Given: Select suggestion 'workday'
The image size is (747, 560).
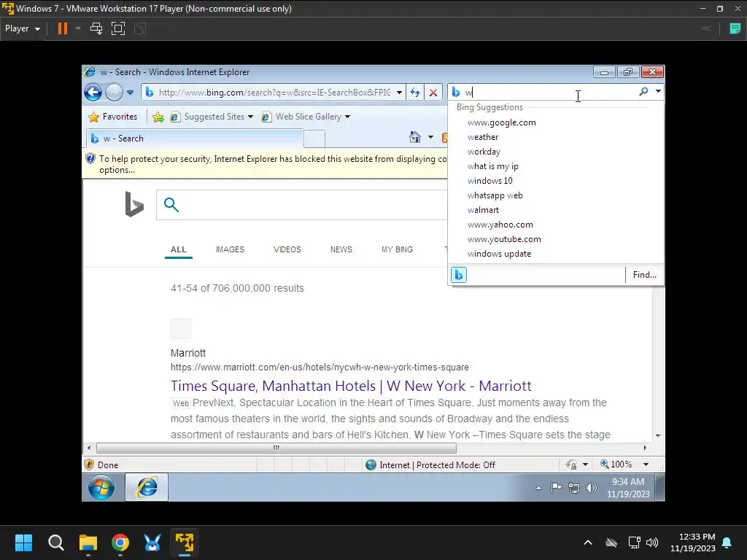Looking at the screenshot, I should (556, 152).
